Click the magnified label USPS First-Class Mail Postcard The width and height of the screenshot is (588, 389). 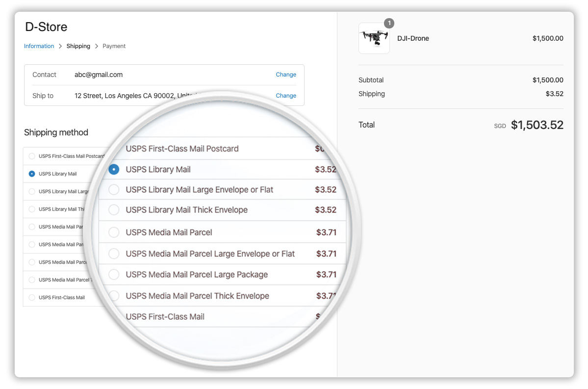[x=182, y=149]
